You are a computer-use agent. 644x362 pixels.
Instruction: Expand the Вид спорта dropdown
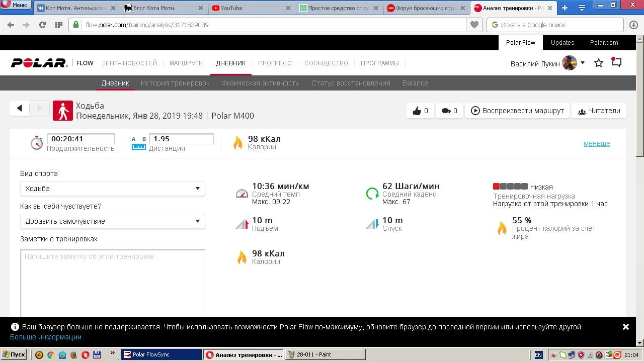click(x=112, y=189)
